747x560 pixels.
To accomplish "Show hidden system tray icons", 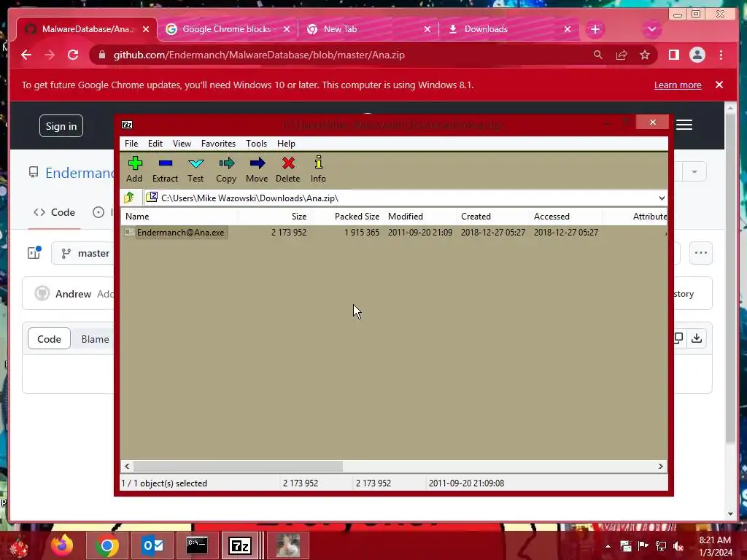I will pyautogui.click(x=608, y=546).
